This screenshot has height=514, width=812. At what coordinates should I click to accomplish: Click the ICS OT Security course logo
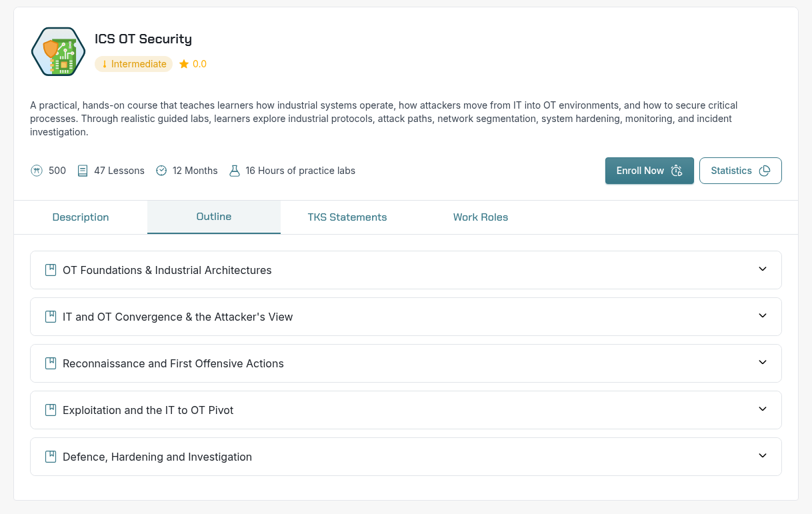pos(59,51)
